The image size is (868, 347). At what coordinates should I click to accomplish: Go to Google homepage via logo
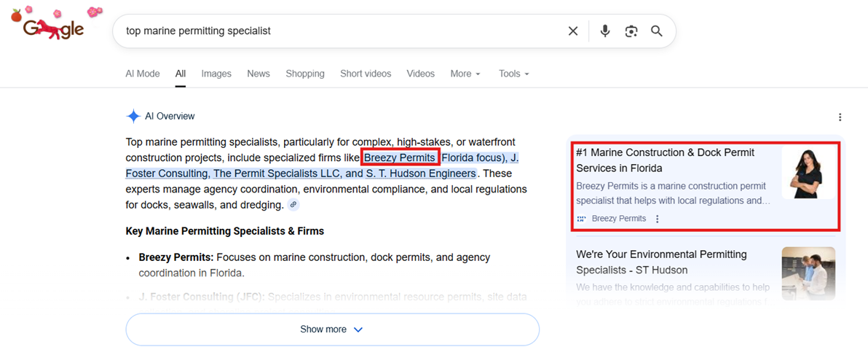click(54, 28)
